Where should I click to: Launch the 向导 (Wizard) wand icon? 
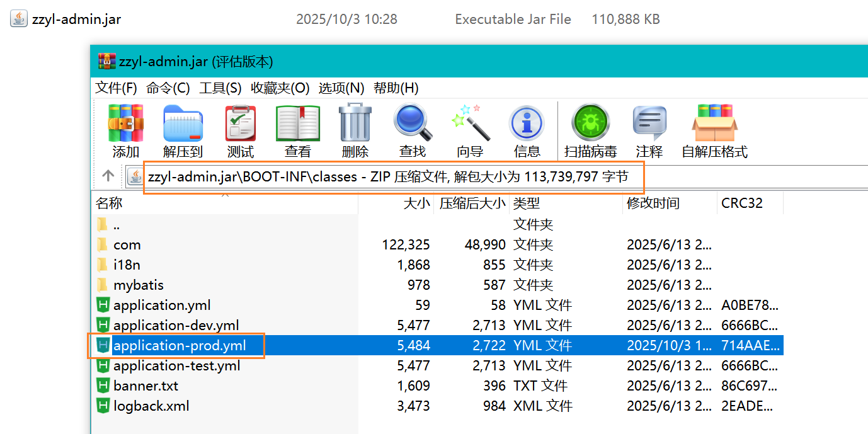[x=470, y=123]
